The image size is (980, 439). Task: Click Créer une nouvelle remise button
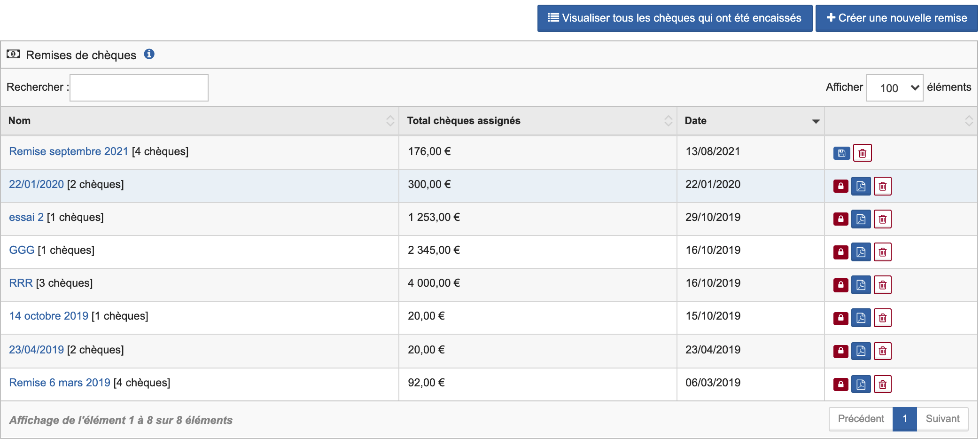pos(896,18)
